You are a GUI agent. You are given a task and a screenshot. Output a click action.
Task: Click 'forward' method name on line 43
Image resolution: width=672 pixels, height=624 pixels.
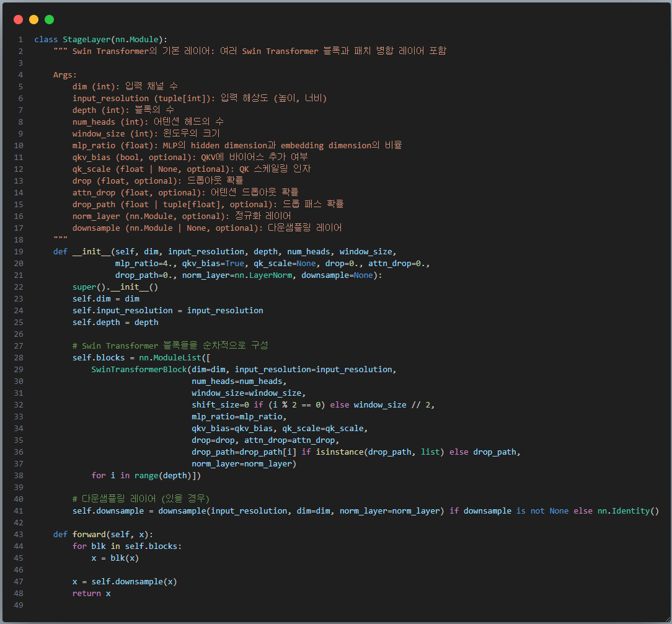pos(89,535)
